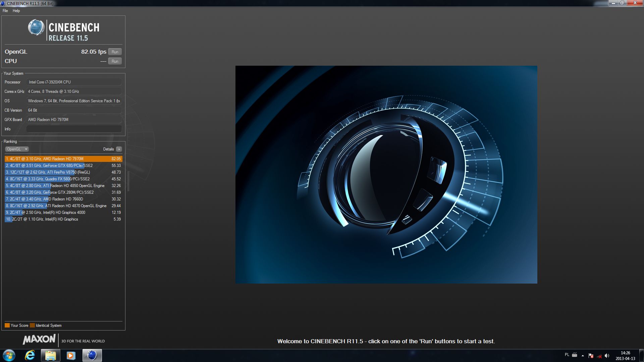Launch Internet Explorer from the taskbar
The height and width of the screenshot is (362, 644).
click(30, 355)
